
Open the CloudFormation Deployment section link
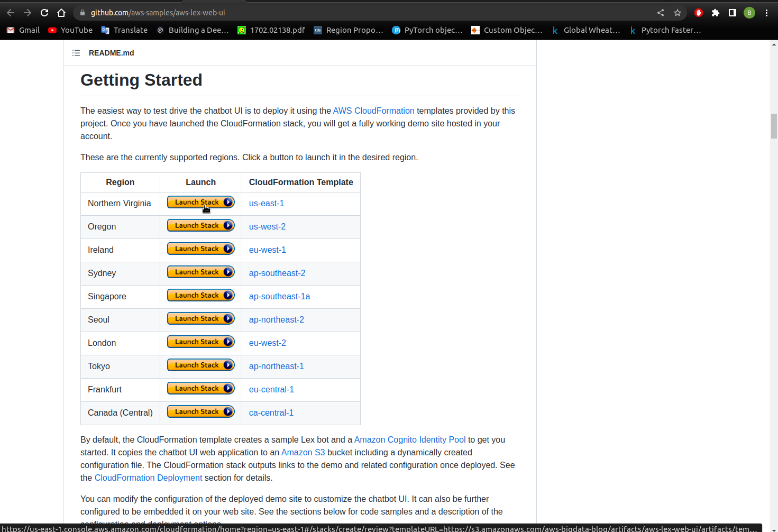click(x=149, y=478)
